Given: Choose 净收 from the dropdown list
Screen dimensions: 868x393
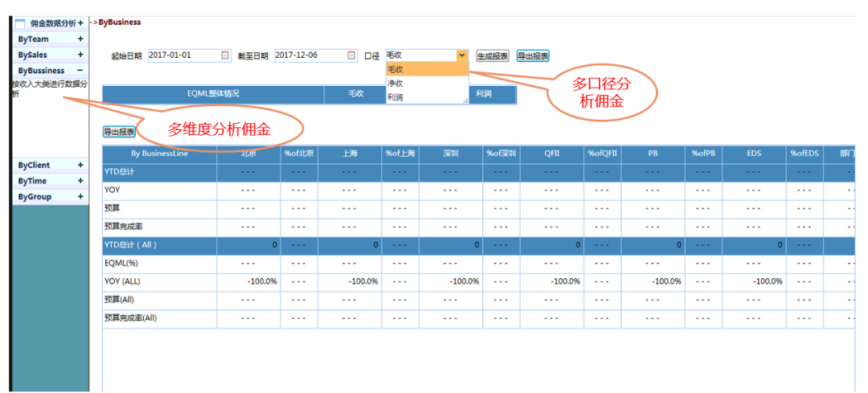Looking at the screenshot, I should tap(426, 83).
